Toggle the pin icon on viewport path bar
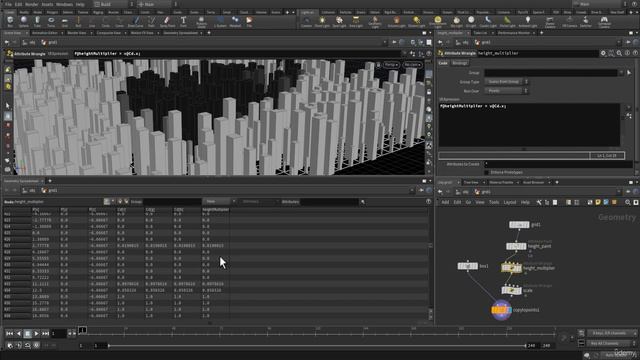 (x=394, y=42)
